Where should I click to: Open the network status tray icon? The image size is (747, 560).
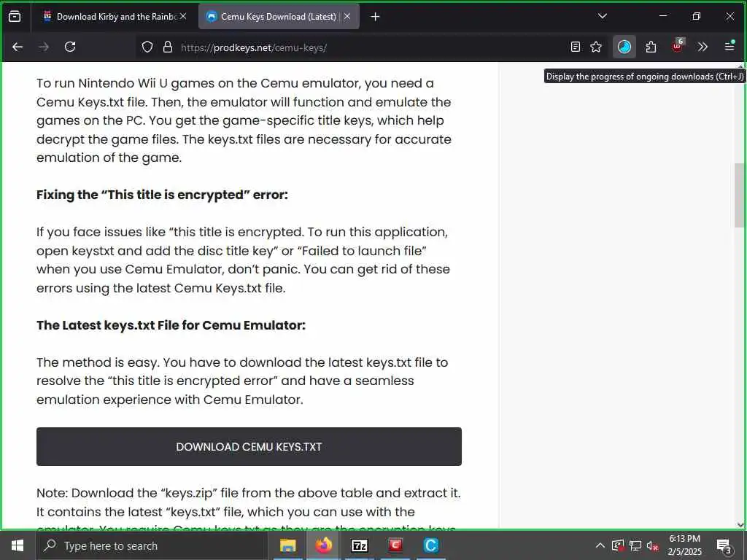point(635,545)
